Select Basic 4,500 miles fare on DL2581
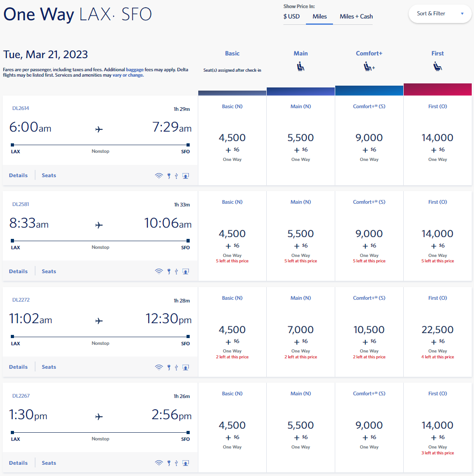 coord(232,236)
